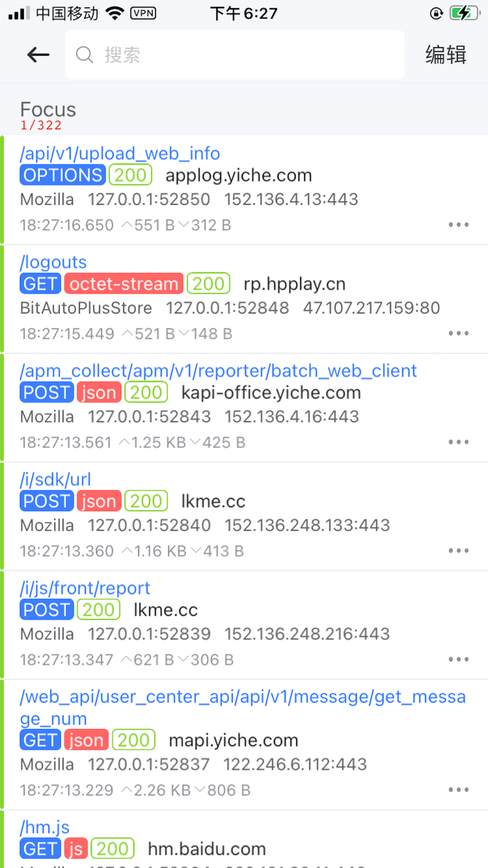Open more options for get_message_num request
This screenshot has height=868, width=488.
coord(459,789)
